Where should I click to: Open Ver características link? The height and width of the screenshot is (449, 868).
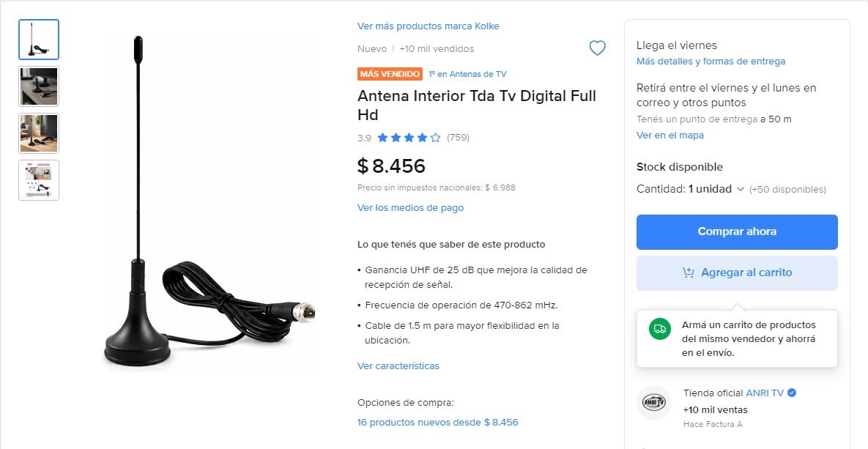point(398,366)
